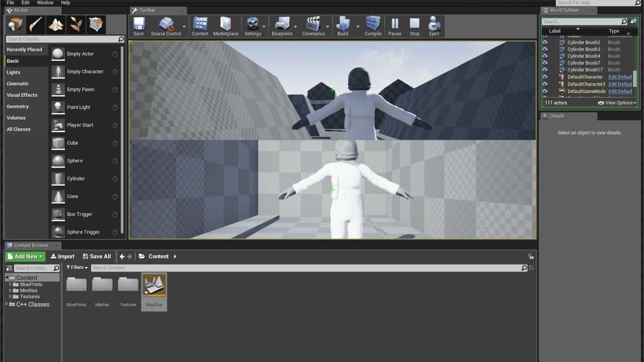Screen dimensions: 644x362
Task: Toggle the Content Browser lock icon
Action: point(530,256)
